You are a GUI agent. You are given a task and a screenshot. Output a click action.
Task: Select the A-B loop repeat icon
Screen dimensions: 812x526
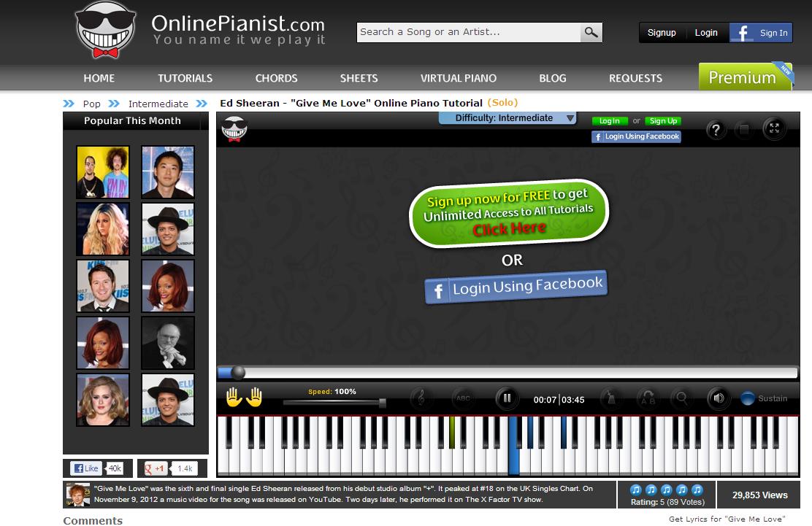[x=648, y=399]
